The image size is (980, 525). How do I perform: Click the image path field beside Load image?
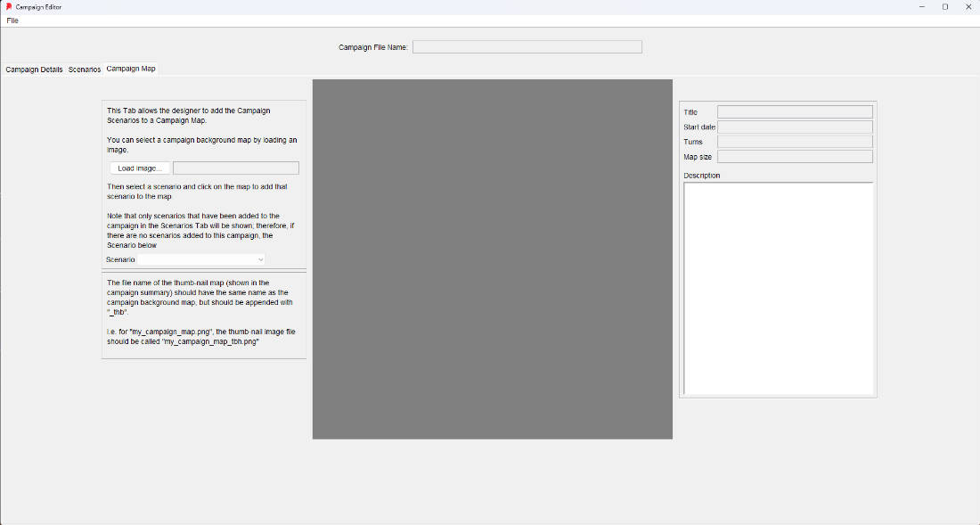click(235, 168)
